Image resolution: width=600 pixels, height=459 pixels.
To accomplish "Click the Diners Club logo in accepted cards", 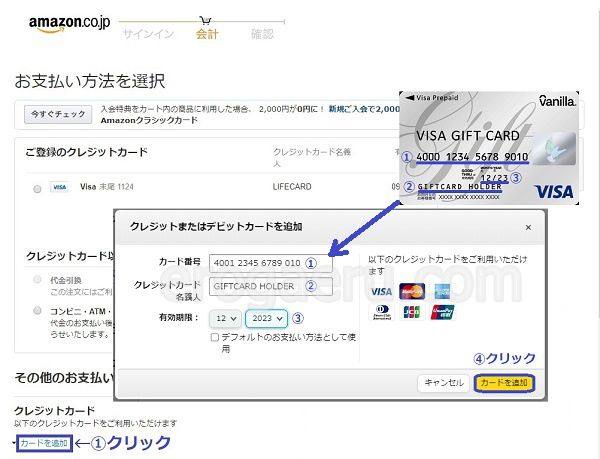I will coord(382,313).
